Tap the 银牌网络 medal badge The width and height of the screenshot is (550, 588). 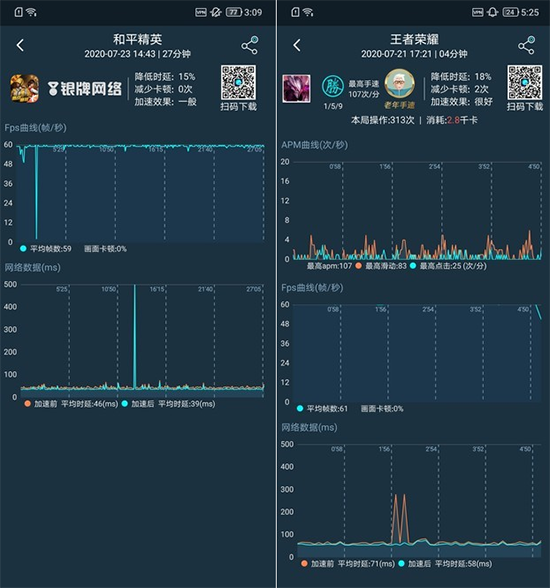point(85,89)
